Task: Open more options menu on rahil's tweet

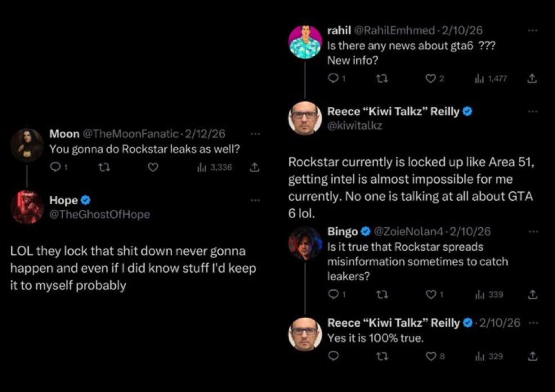Action: click(532, 30)
